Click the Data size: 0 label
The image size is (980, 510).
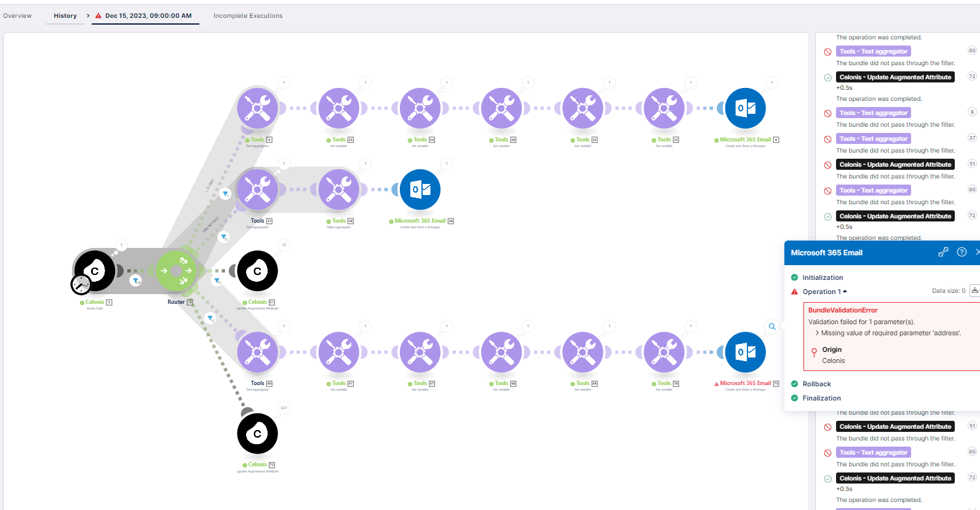tap(949, 291)
